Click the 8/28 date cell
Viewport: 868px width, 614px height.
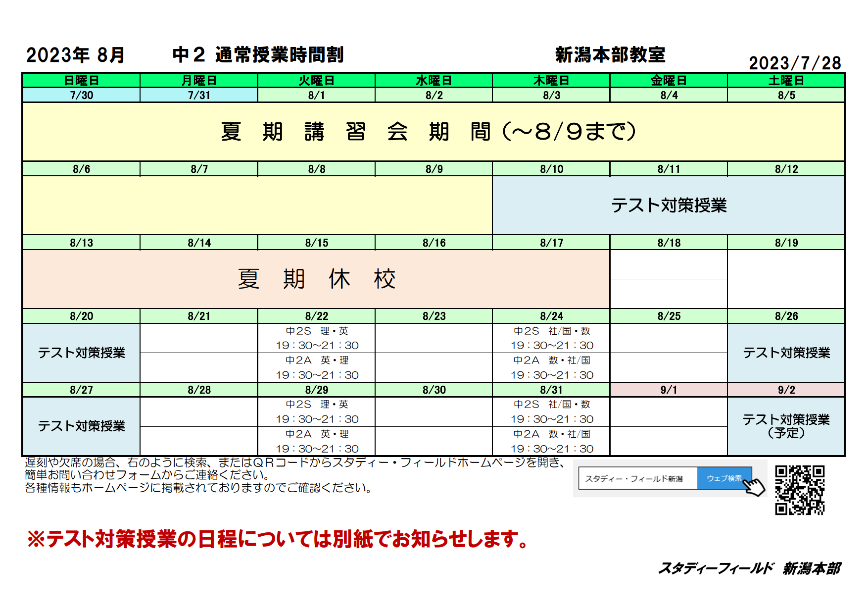tap(199, 390)
